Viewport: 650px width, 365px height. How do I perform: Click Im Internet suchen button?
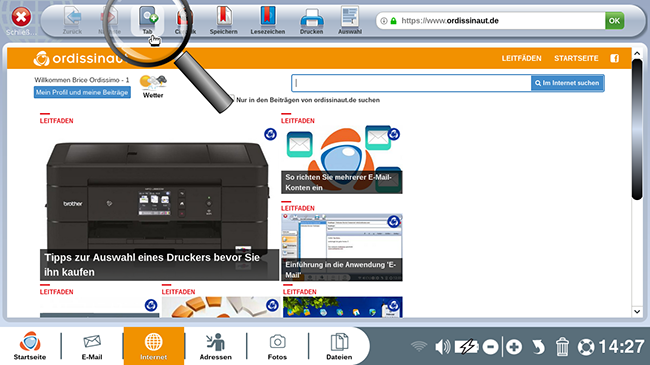tap(567, 83)
